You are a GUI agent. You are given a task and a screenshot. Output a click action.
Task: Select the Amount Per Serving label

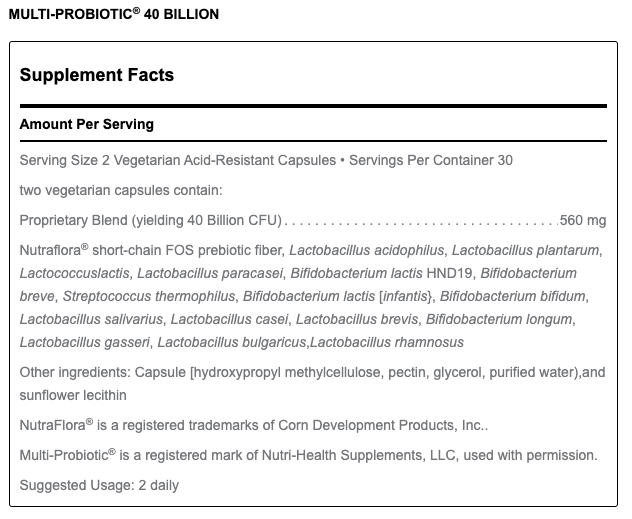pyautogui.click(x=86, y=125)
